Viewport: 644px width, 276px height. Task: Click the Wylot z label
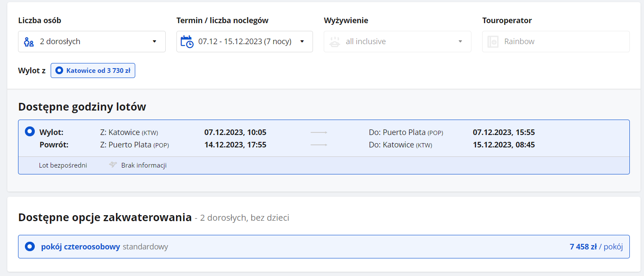(x=32, y=71)
